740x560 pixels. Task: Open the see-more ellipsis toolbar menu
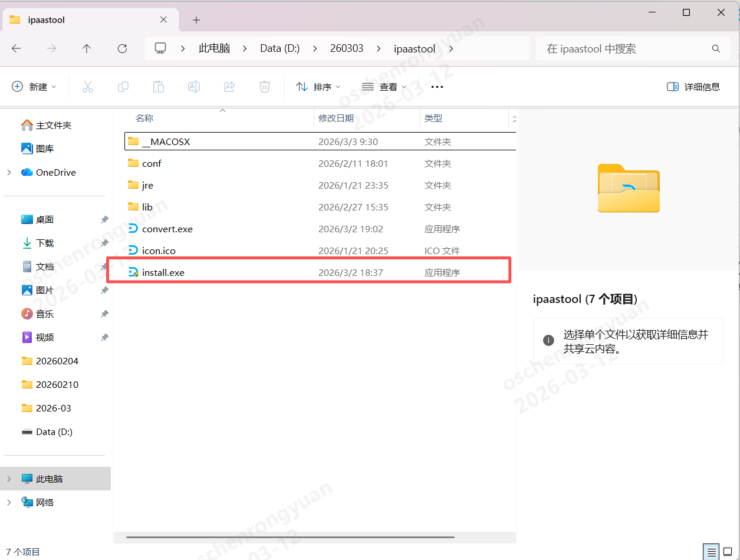click(x=436, y=86)
